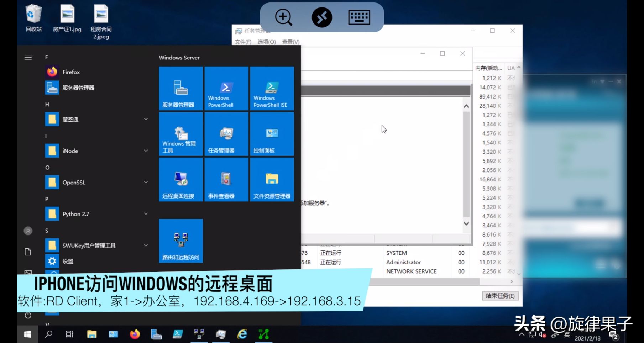Open the zoom magnifier in RD Client toolbar
Viewport: 644px width, 343px height.
tap(283, 17)
